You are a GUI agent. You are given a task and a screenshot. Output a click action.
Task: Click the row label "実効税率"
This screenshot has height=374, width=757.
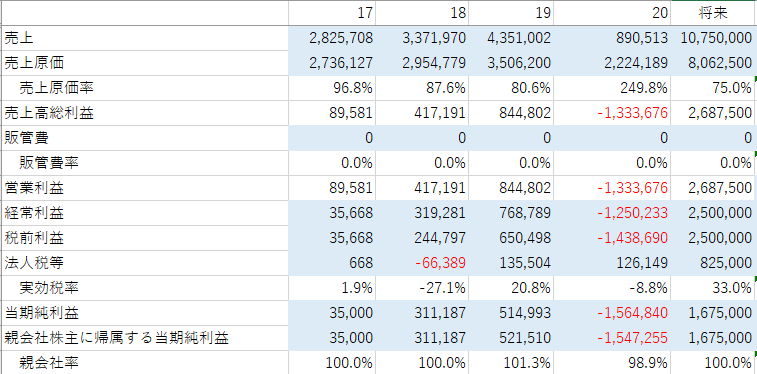[49, 288]
